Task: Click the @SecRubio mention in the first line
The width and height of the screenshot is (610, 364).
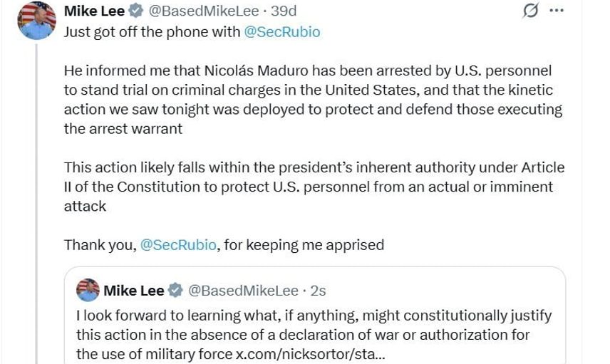Action: pos(281,32)
